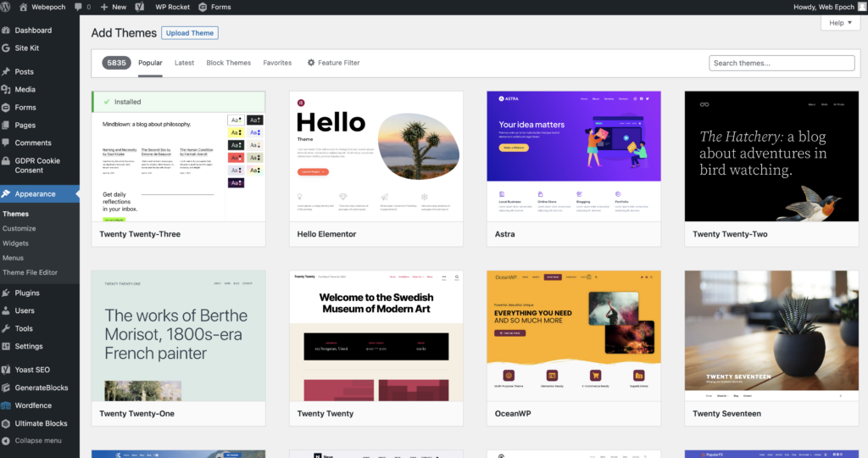This screenshot has width=868, height=458.
Task: Open the comments bubble icon in admin bar
Action: (78, 7)
